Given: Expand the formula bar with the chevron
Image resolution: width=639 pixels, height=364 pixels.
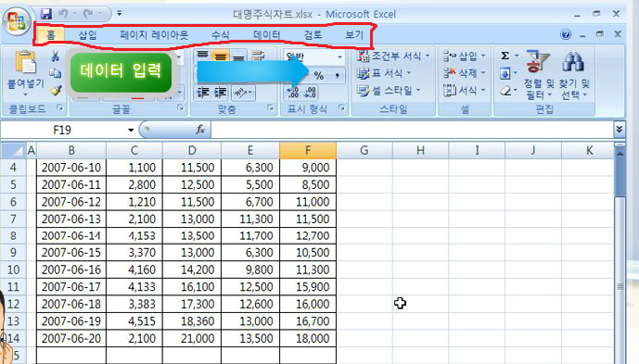Looking at the screenshot, I should click(619, 130).
